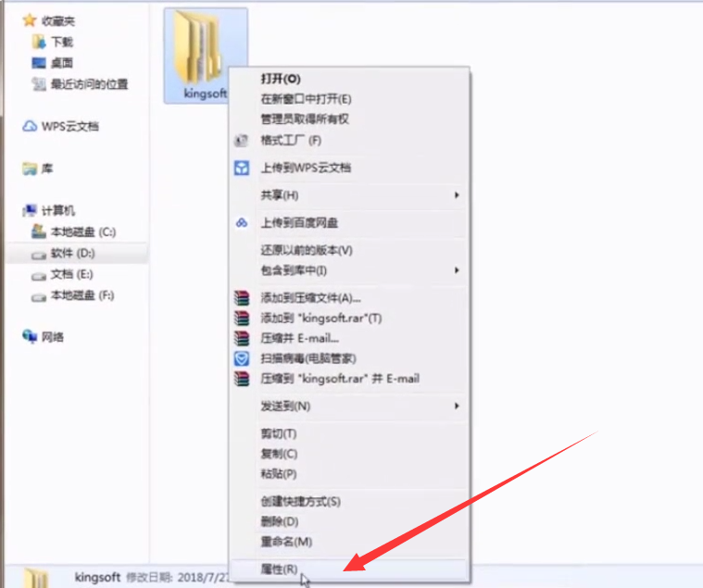
Task: Expand the 包含到库中(I) submenu arrow
Action: [457, 270]
